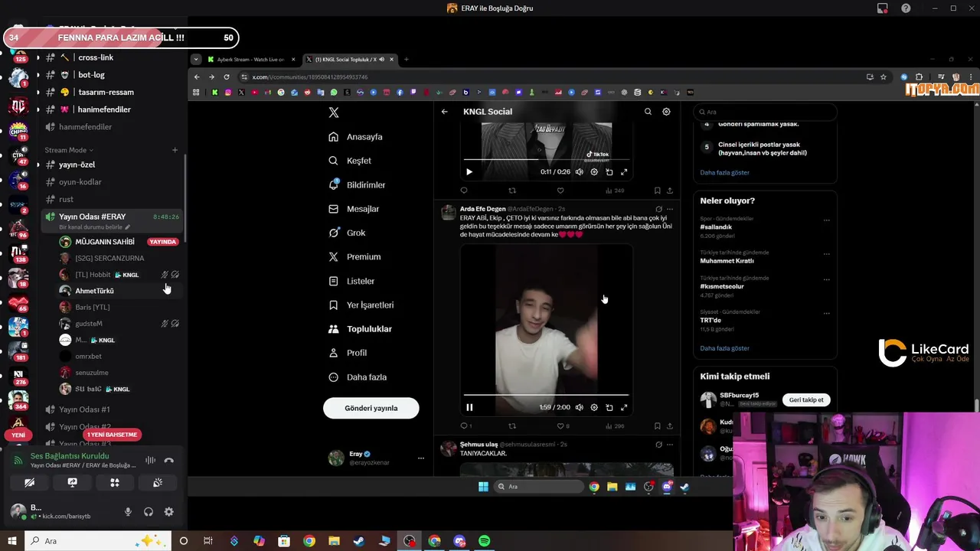The width and height of the screenshot is (980, 551).
Task: Open more options on Arda Efe Degen's post
Action: coord(670,209)
